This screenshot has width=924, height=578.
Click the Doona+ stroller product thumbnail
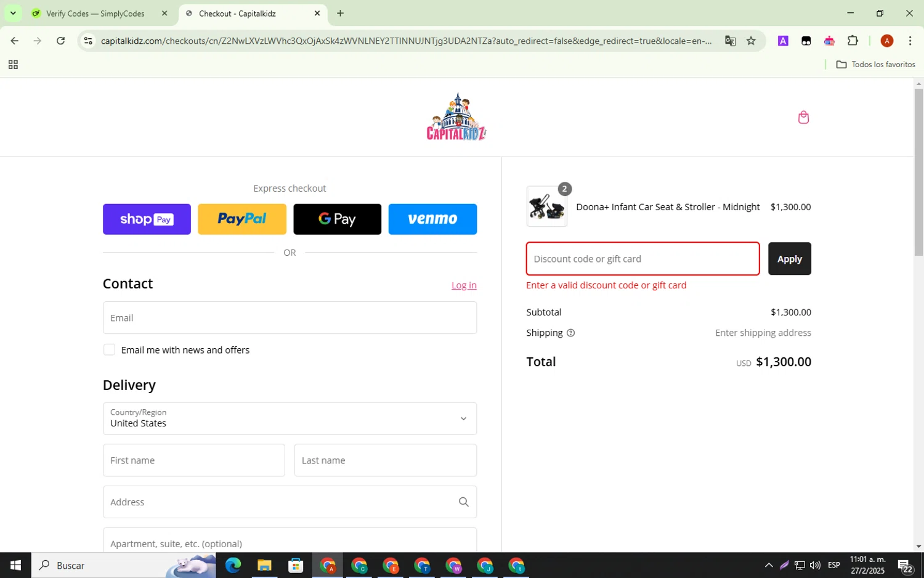(x=547, y=207)
